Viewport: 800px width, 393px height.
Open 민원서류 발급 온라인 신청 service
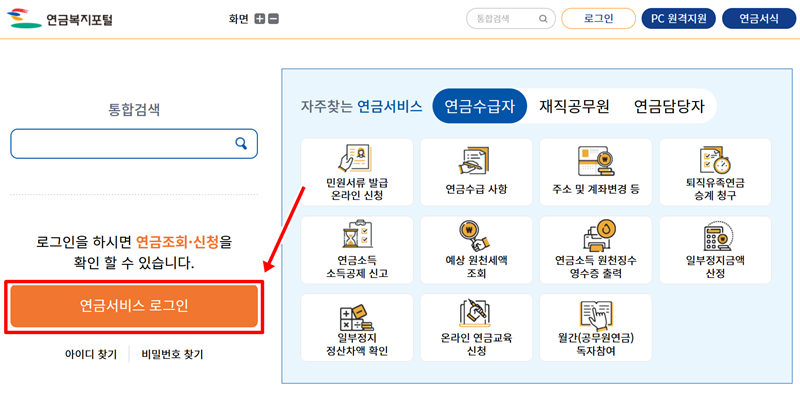tap(357, 171)
